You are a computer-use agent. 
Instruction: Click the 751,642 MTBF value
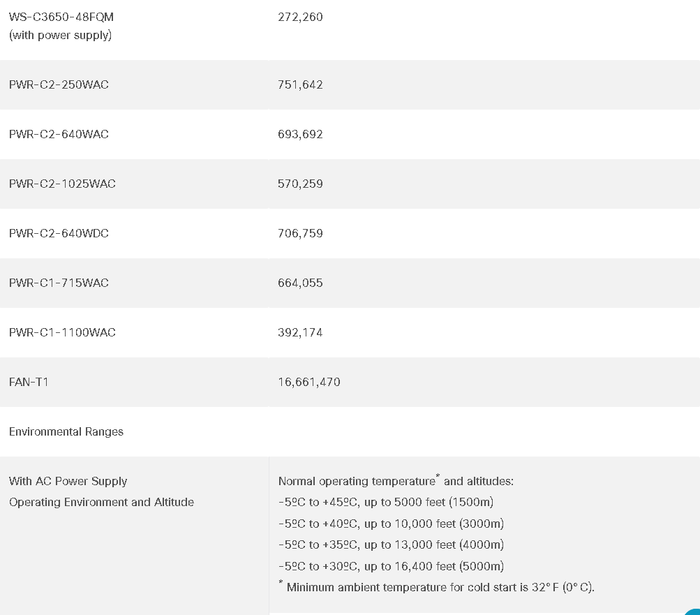pyautogui.click(x=300, y=84)
